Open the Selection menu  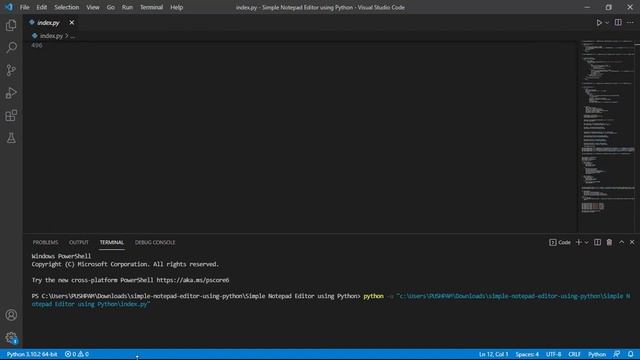point(67,7)
